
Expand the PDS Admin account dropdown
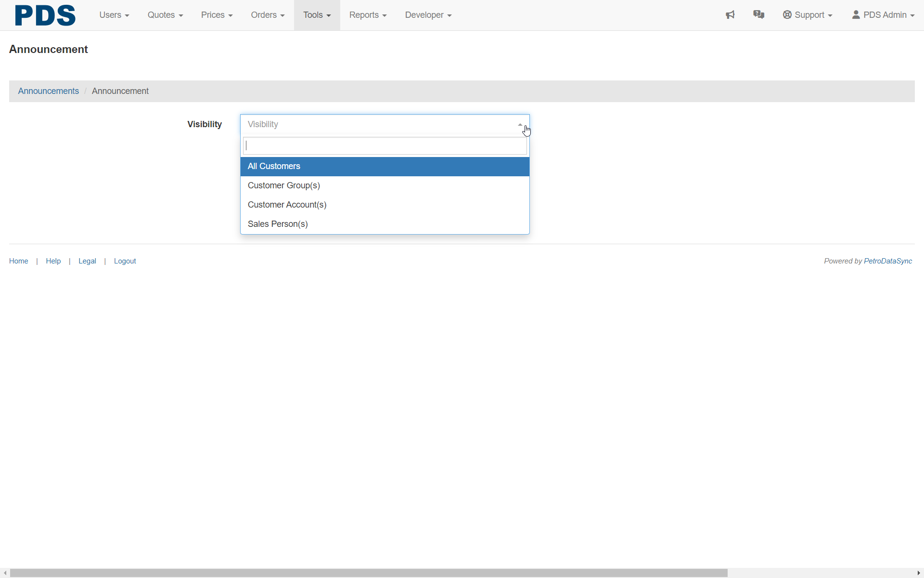883,15
